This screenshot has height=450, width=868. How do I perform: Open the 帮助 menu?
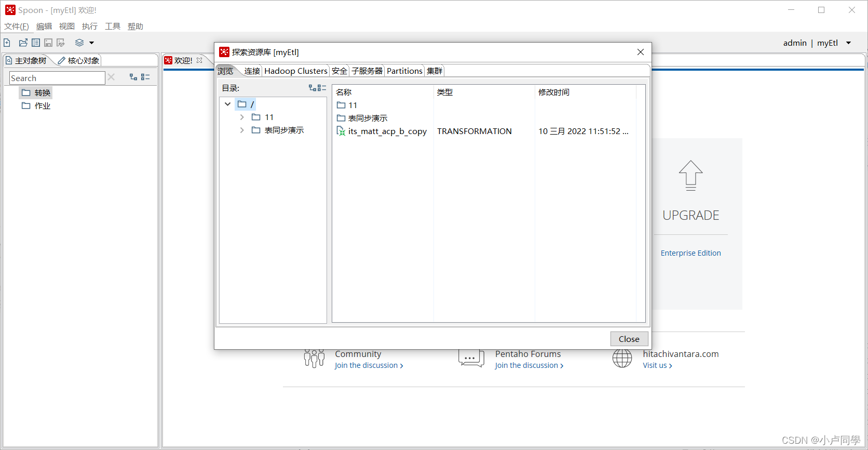tap(135, 26)
